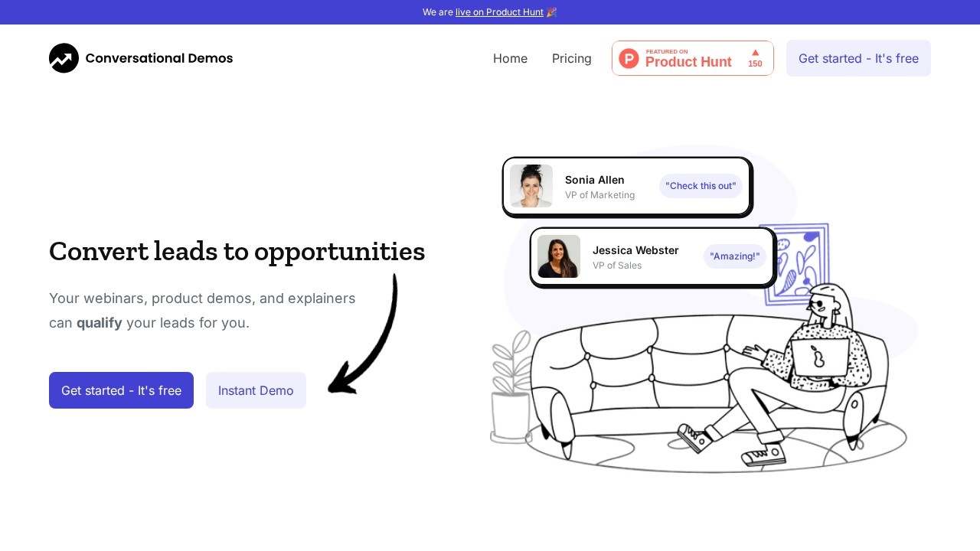
Task: Click the upvote count '150'
Action: pyautogui.click(x=755, y=64)
